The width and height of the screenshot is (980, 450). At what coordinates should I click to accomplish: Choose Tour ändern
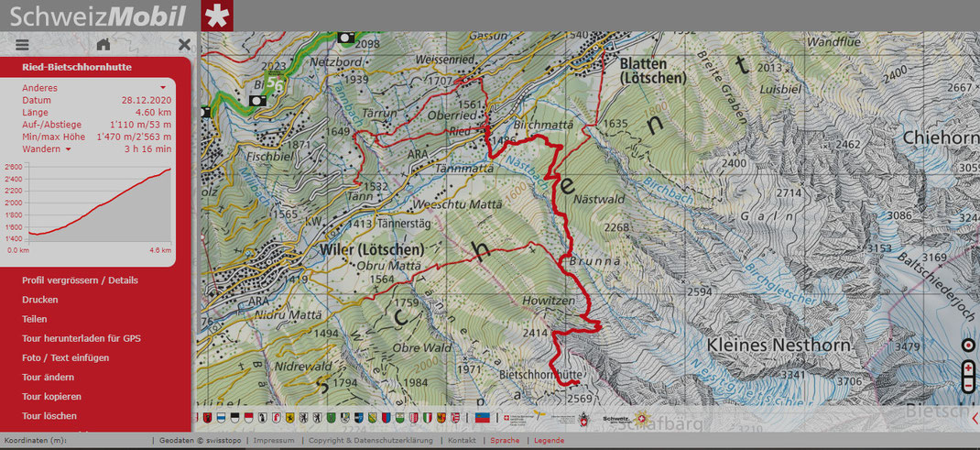click(49, 377)
